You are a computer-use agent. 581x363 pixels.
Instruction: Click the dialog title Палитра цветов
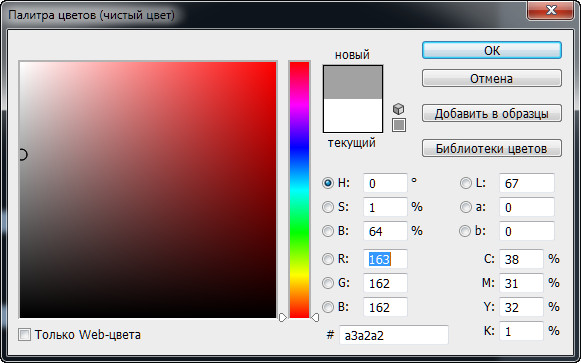tap(91, 15)
